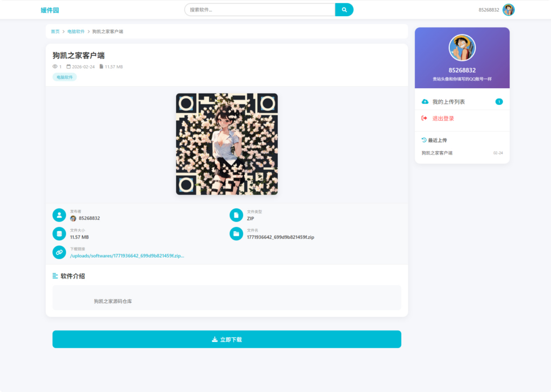Click the search magnifier icon
551x392 pixels.
point(344,9)
